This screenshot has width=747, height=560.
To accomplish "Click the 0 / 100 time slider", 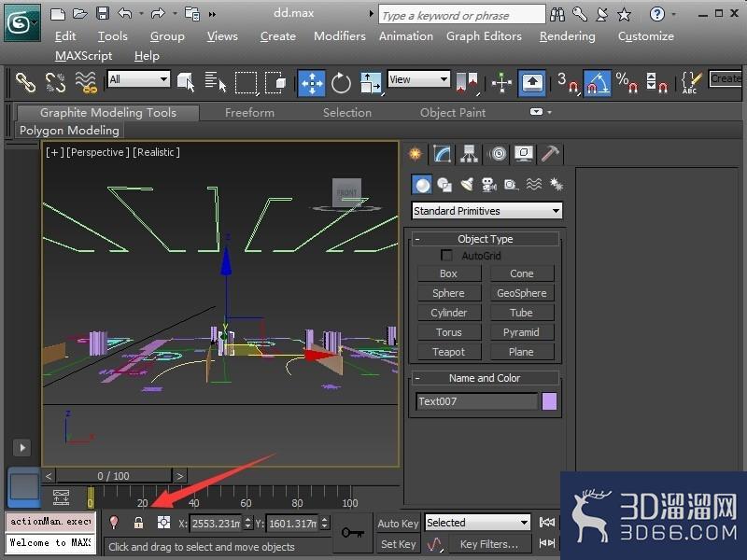I will (x=113, y=476).
